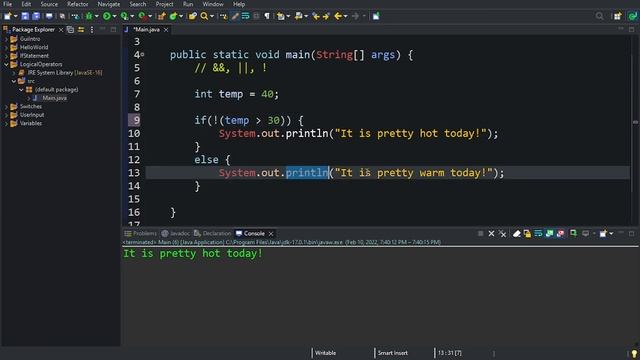Open the Coverage dropdown arrow
This screenshot has width=640, height=360.
pos(132,16)
